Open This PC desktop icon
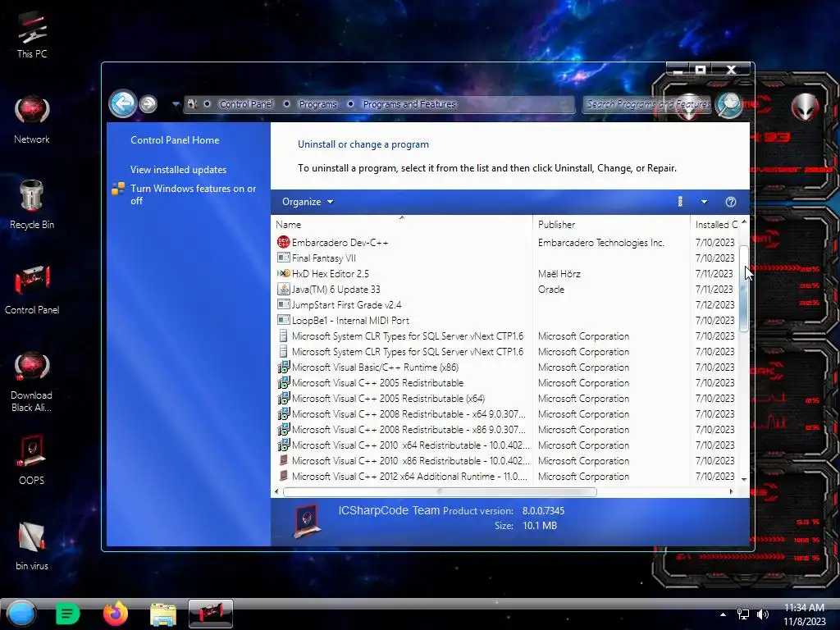The width and height of the screenshot is (840, 630). tap(32, 34)
